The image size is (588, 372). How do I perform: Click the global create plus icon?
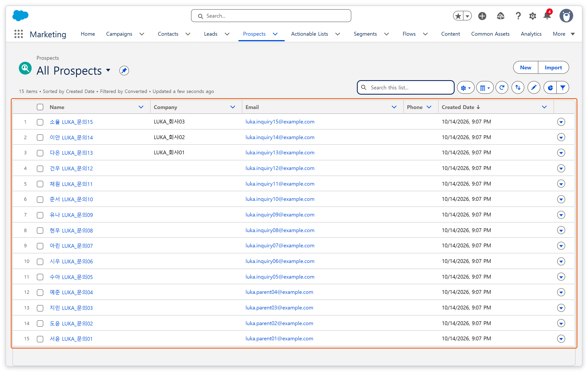(x=482, y=16)
